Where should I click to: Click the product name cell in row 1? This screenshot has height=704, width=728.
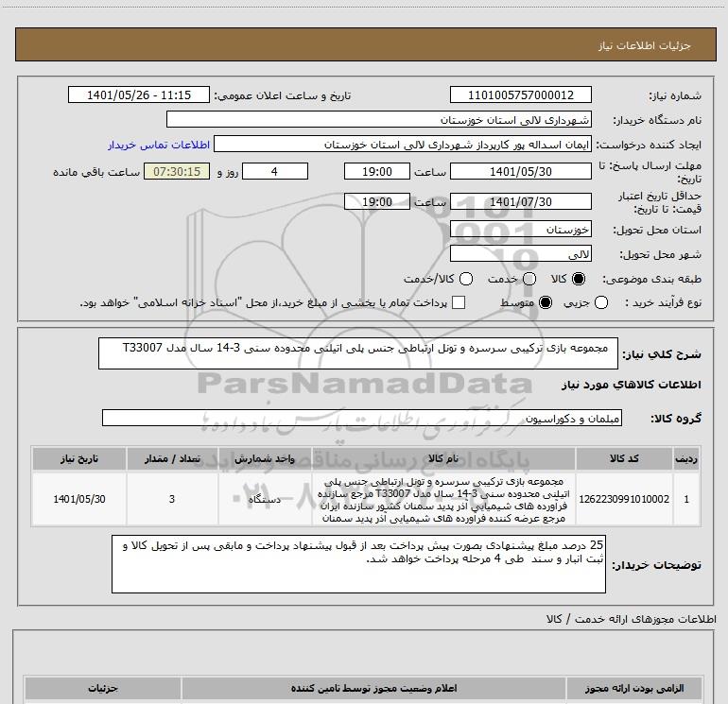click(443, 499)
